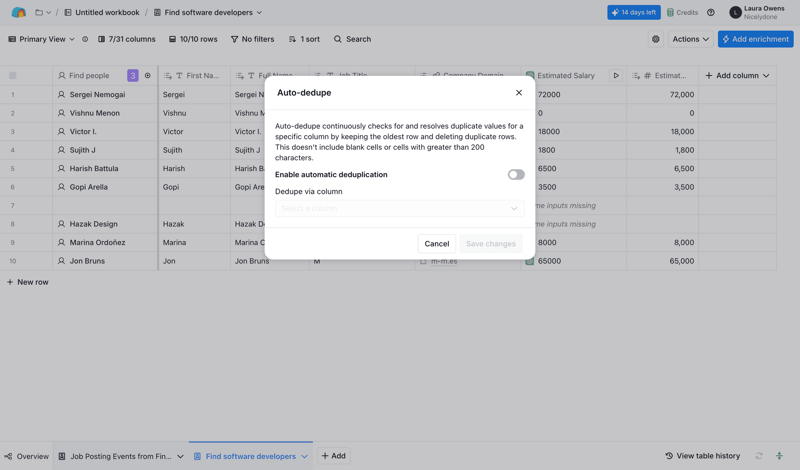The height and width of the screenshot is (470, 800).
Task: Click the 18,000 estimate cell
Action: pos(662,131)
